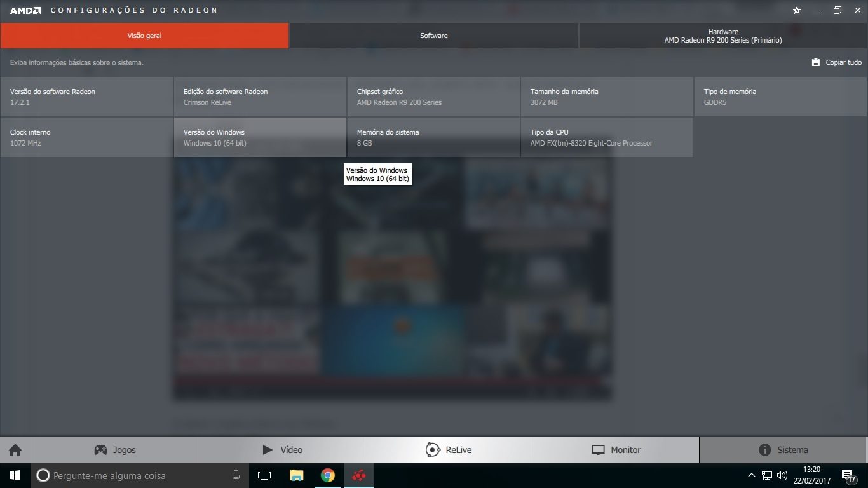Click Copiar tudo button

point(837,62)
